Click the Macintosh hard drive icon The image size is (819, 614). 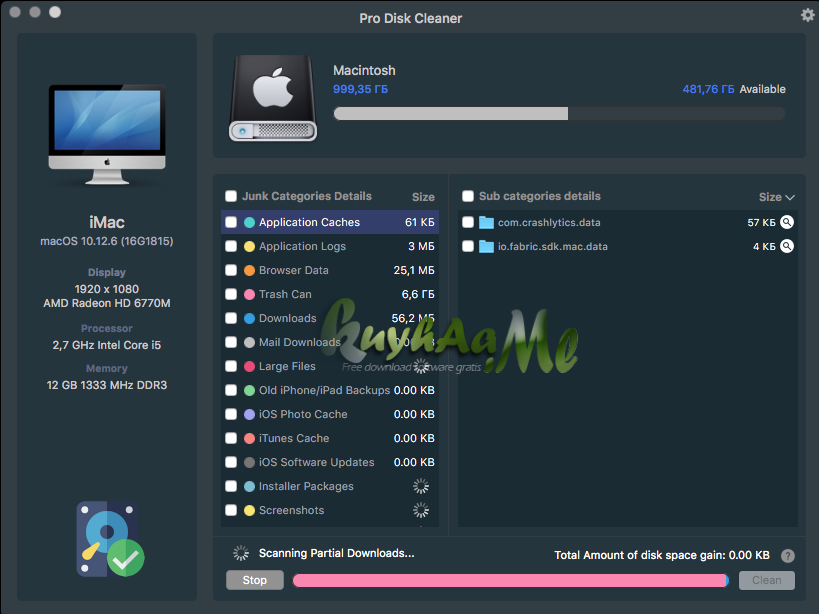(x=273, y=98)
